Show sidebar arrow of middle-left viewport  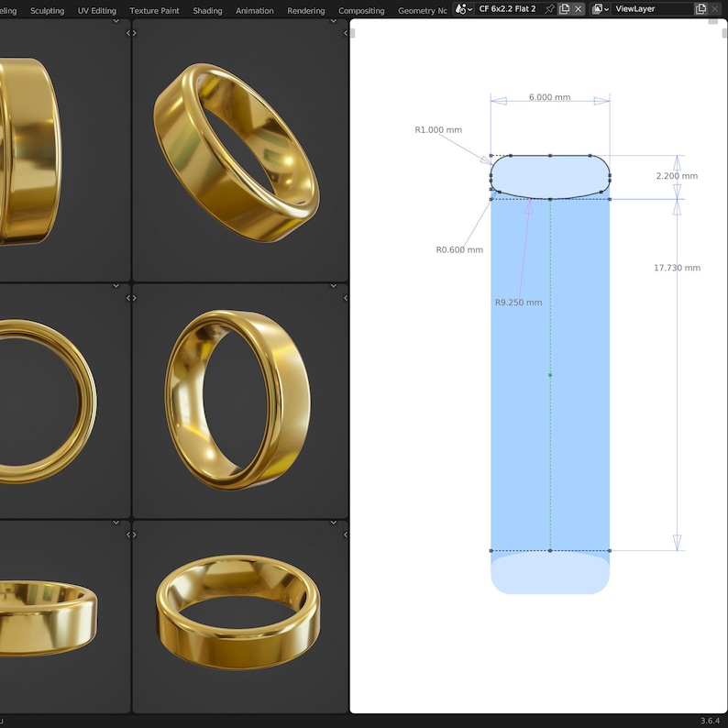click(x=128, y=298)
